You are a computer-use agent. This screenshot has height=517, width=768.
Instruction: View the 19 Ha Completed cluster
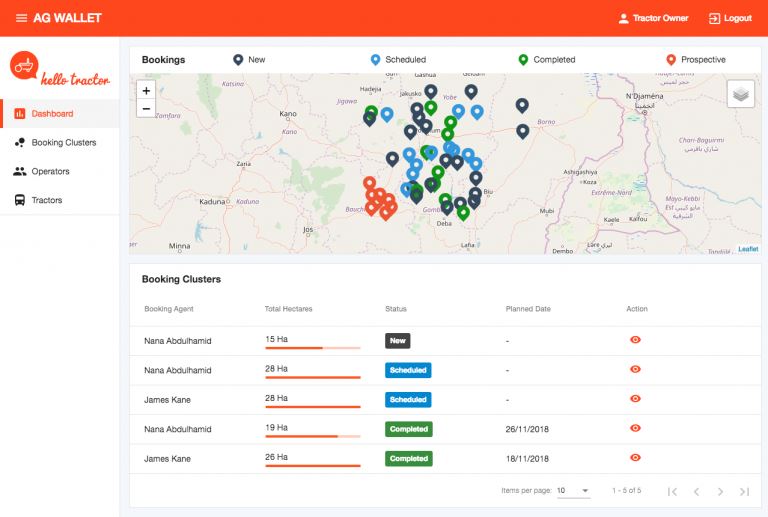pos(635,428)
